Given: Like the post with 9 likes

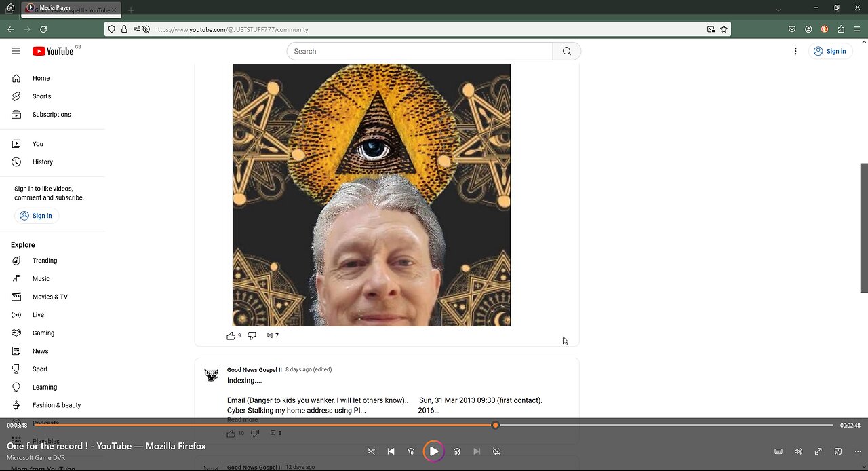Looking at the screenshot, I should pos(231,335).
